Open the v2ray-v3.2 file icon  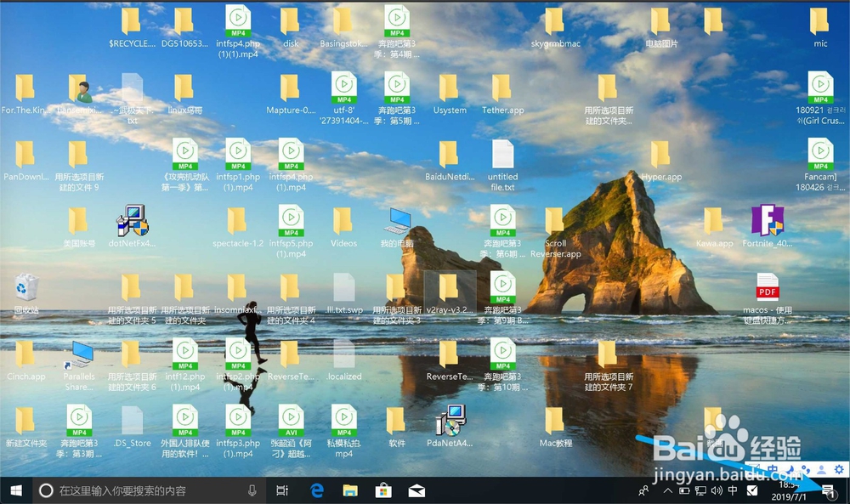[x=450, y=290]
